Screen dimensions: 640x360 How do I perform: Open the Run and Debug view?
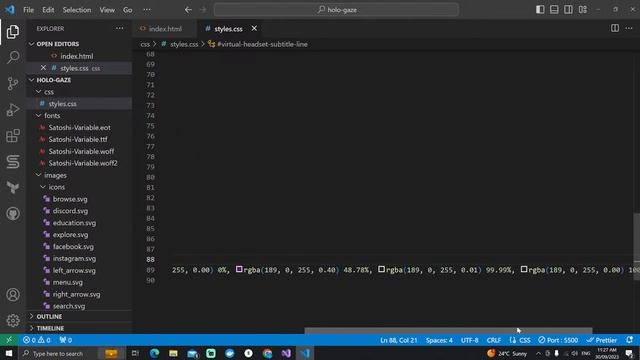coord(13,109)
